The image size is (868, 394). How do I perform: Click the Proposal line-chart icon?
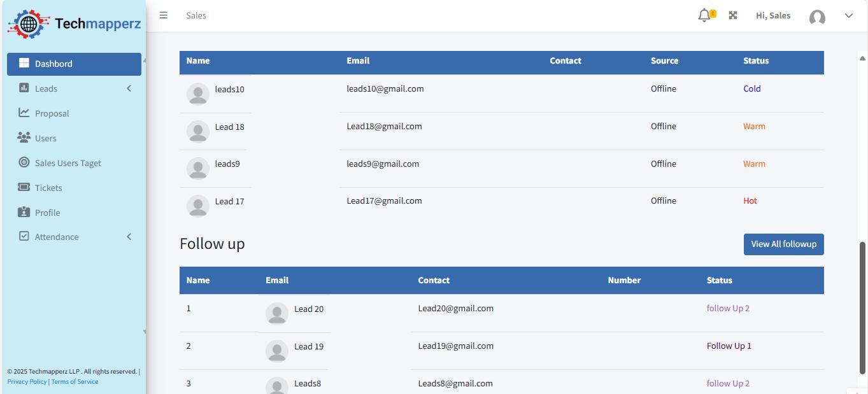pyautogui.click(x=24, y=113)
